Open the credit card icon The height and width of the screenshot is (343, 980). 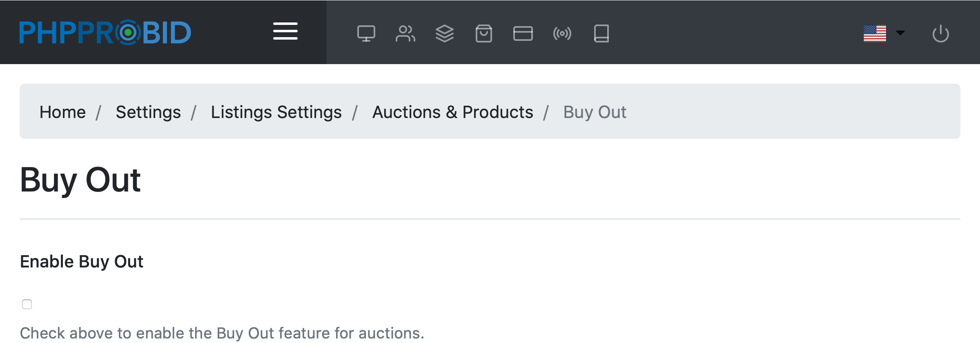pyautogui.click(x=523, y=33)
